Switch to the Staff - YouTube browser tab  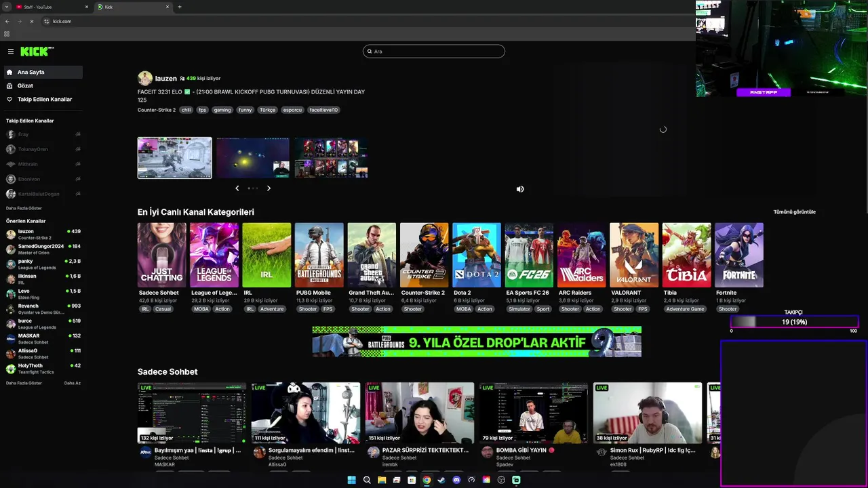point(53,7)
